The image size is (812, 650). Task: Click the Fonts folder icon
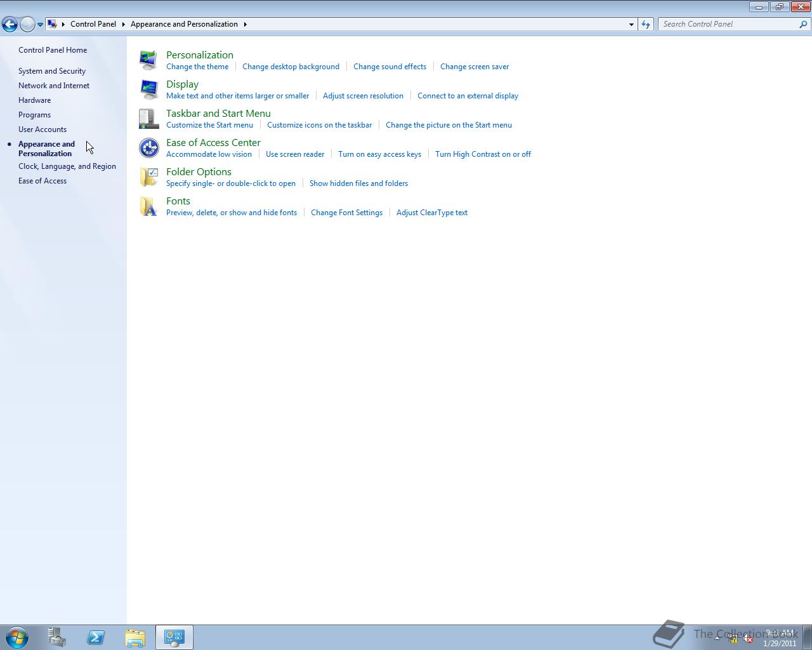148,206
